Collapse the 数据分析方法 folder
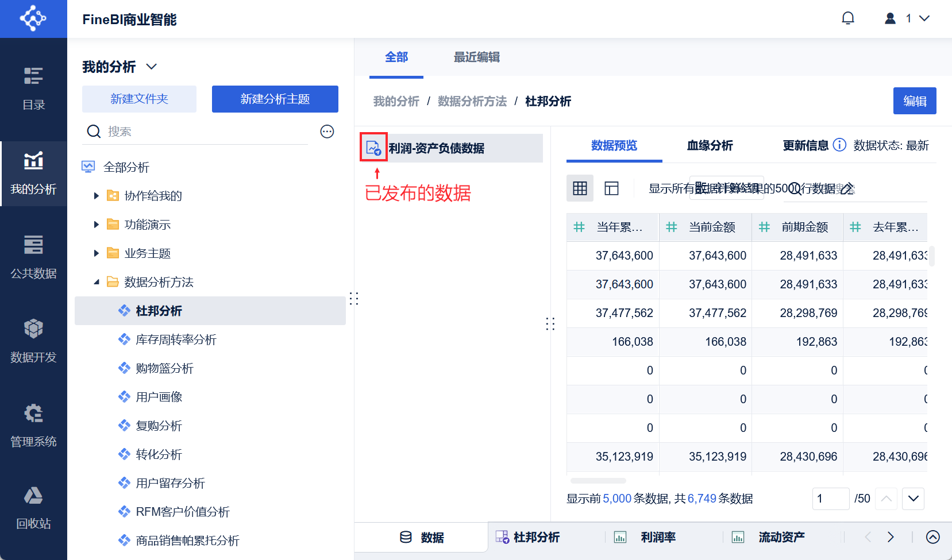 [x=97, y=282]
